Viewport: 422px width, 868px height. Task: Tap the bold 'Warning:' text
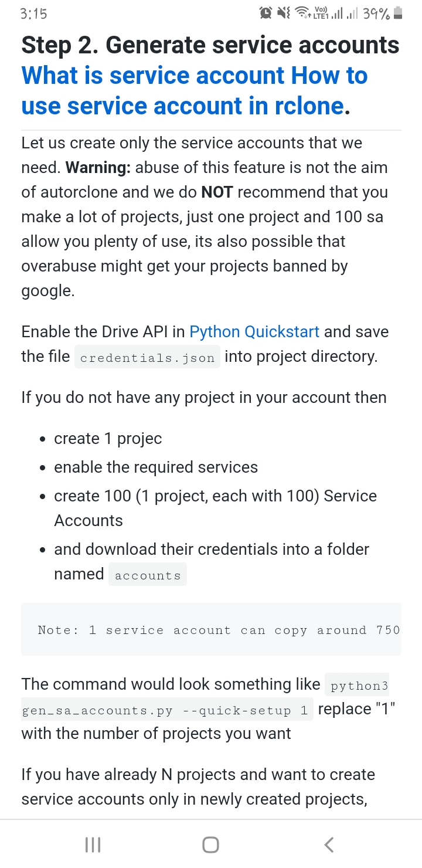pos(98,168)
